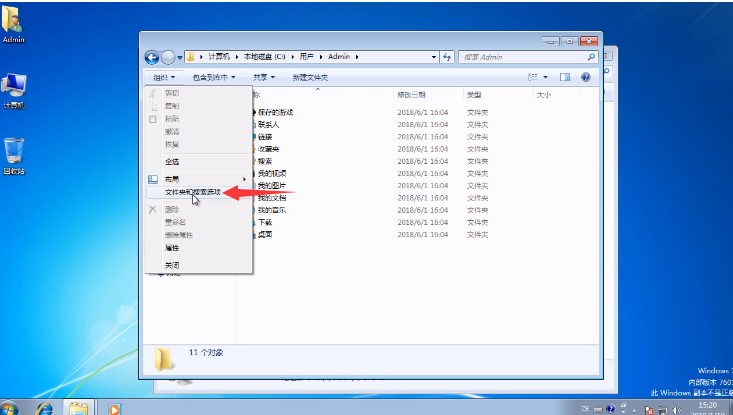The height and width of the screenshot is (415, 733).
Task: Select 本地磁盘 (C:) in the breadcrumb
Action: point(264,57)
